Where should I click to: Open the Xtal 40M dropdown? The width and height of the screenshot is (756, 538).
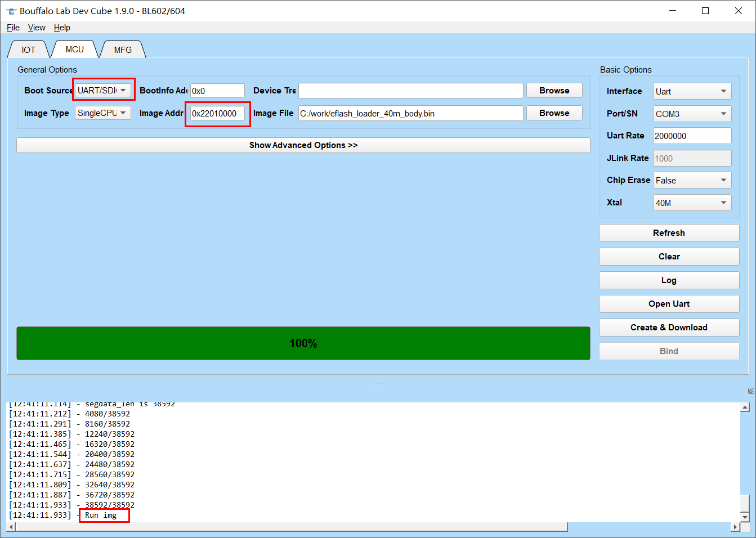coord(692,203)
